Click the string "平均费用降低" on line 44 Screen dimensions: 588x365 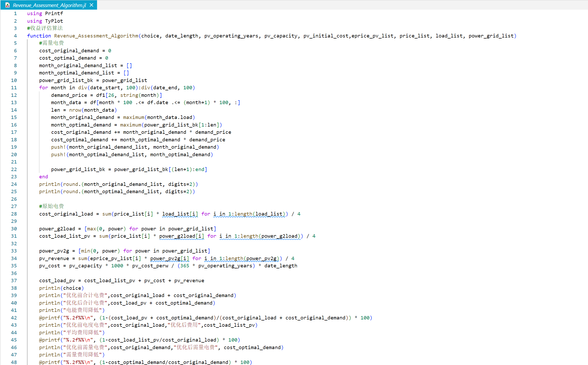click(x=82, y=332)
